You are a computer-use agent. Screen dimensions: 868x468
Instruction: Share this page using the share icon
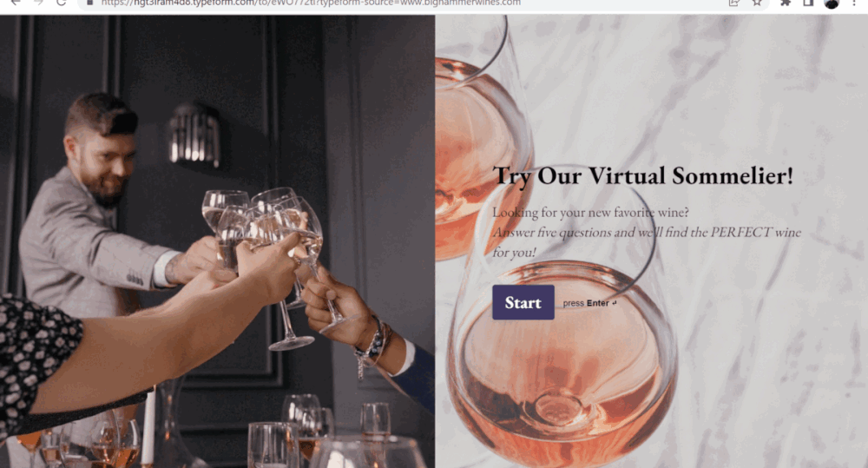[x=734, y=3]
